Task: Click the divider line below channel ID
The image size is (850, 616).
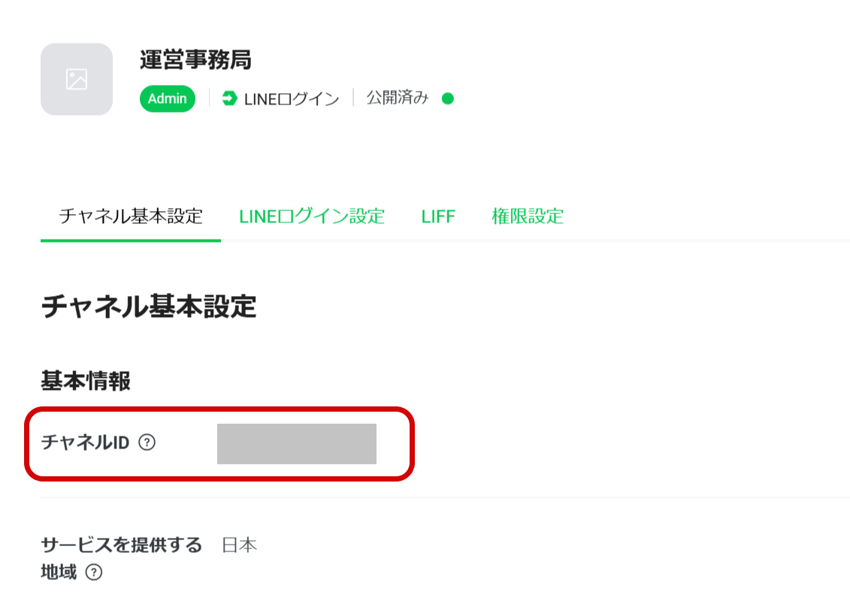Action: click(x=445, y=497)
